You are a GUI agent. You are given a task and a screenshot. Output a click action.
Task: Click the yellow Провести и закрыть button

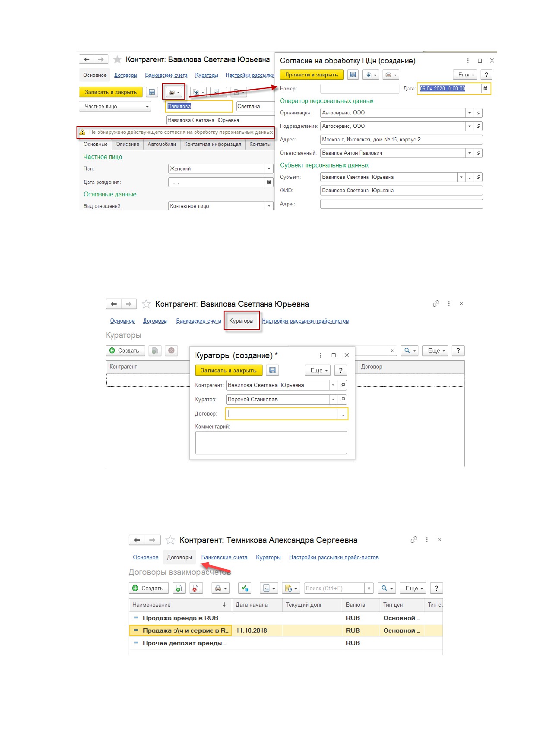(311, 75)
